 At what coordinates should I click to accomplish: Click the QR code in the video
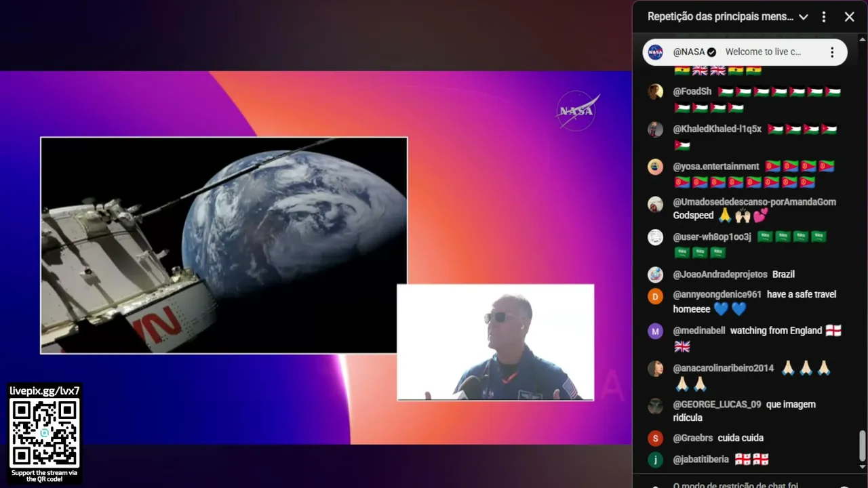[45, 432]
